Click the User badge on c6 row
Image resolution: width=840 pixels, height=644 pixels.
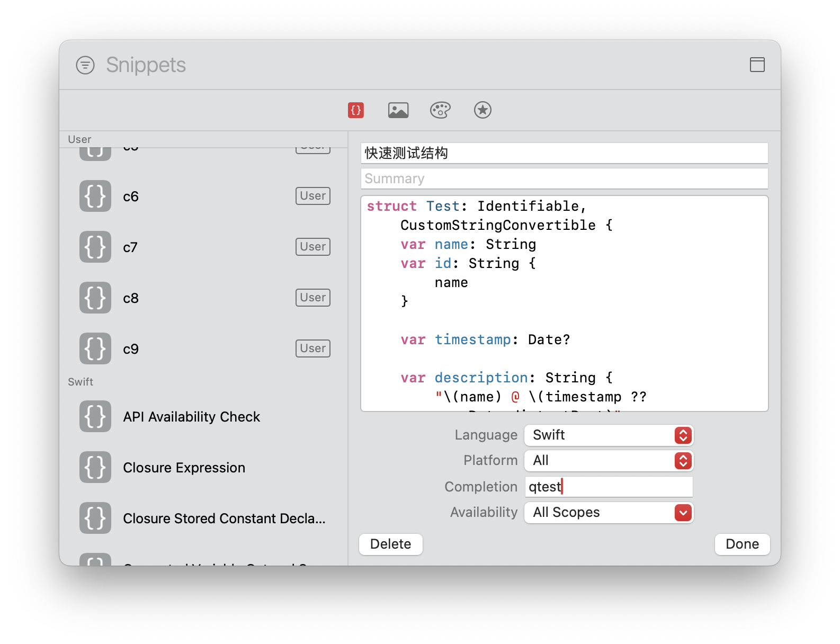[x=313, y=196]
